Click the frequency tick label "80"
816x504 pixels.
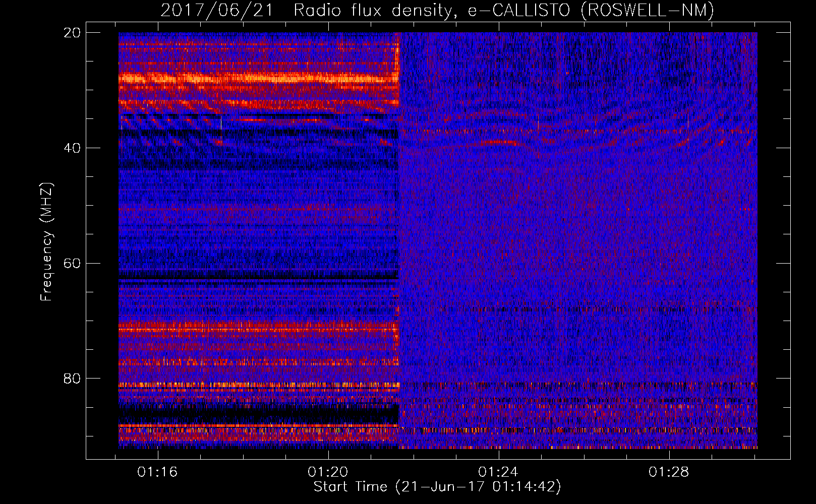coord(72,379)
